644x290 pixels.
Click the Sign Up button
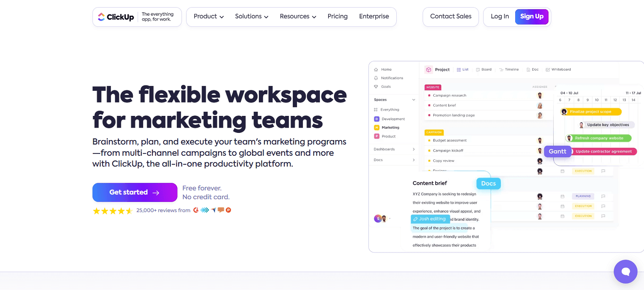click(x=532, y=16)
